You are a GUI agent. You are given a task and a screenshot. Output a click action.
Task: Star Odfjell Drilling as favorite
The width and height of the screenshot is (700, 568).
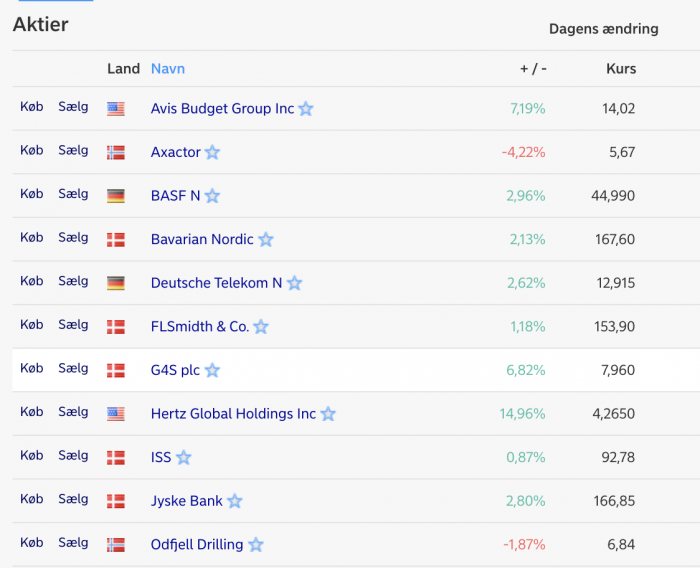pyautogui.click(x=256, y=545)
